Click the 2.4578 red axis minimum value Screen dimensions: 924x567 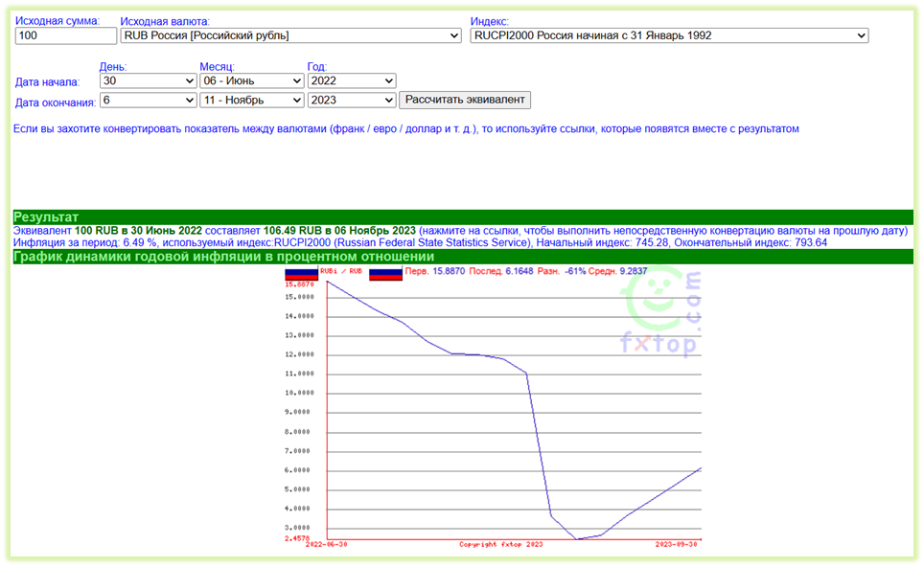[297, 538]
